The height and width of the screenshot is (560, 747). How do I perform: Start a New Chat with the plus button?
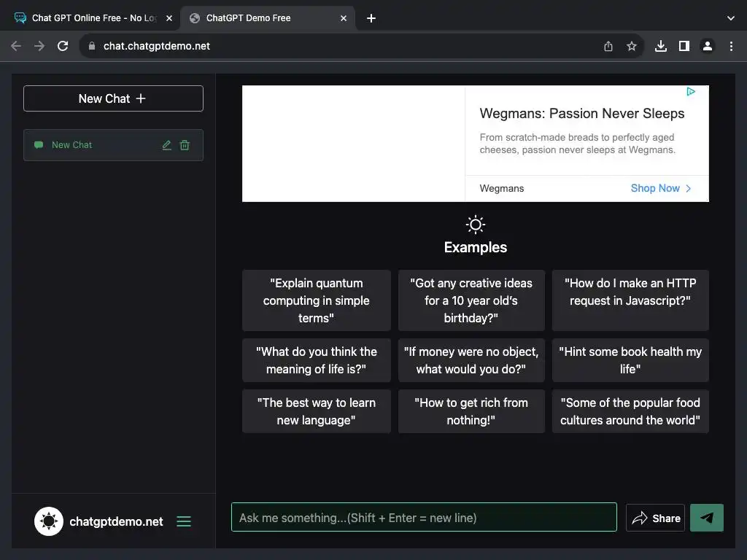[x=113, y=98]
